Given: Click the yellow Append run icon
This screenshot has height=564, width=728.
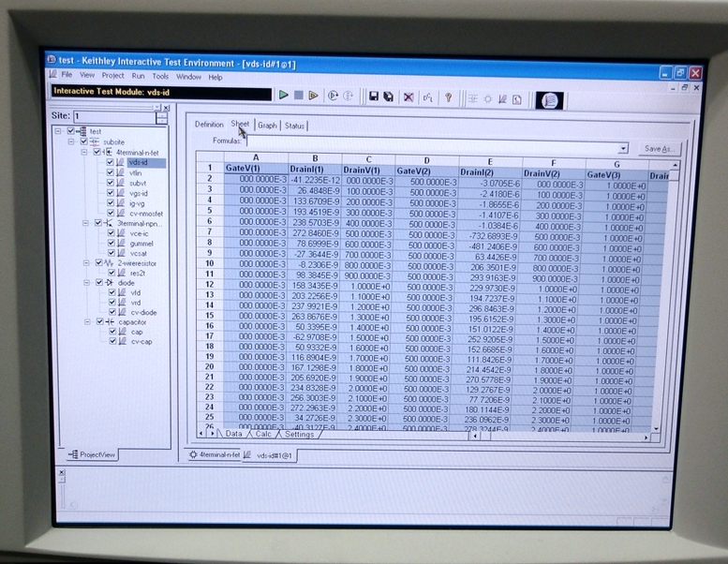Looking at the screenshot, I should (314, 96).
